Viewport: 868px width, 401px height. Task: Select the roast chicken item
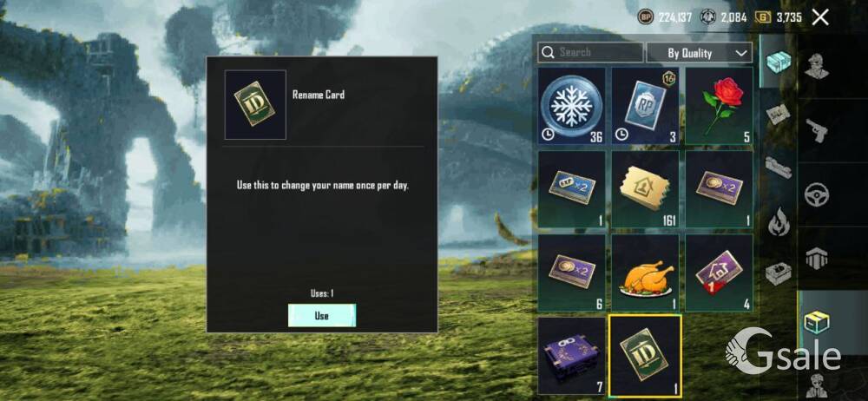(x=645, y=273)
